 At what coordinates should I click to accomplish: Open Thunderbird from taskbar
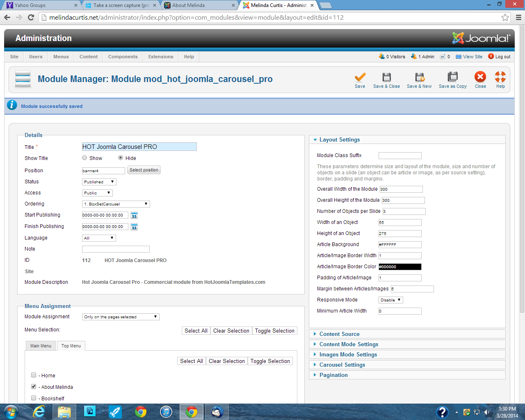pos(217,412)
